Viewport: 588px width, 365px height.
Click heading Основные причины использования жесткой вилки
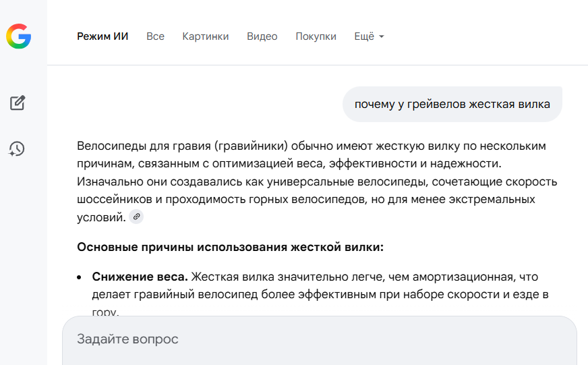pyautogui.click(x=230, y=247)
